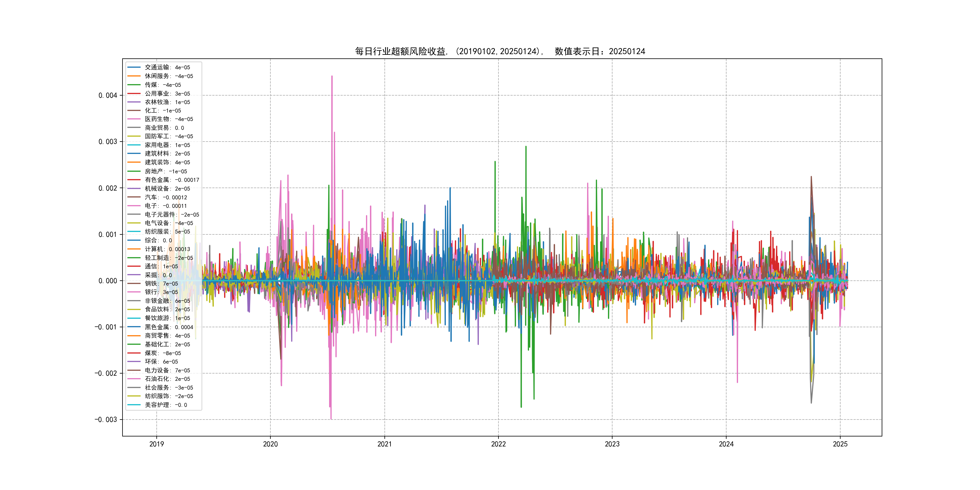The width and height of the screenshot is (980, 490).
Task: Click the 2019 x-axis tick label
Action: click(156, 444)
